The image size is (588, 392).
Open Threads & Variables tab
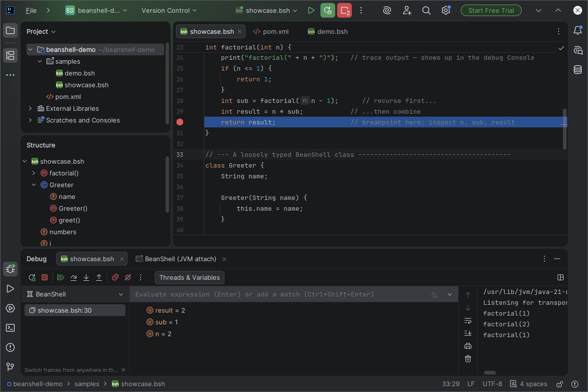click(189, 277)
